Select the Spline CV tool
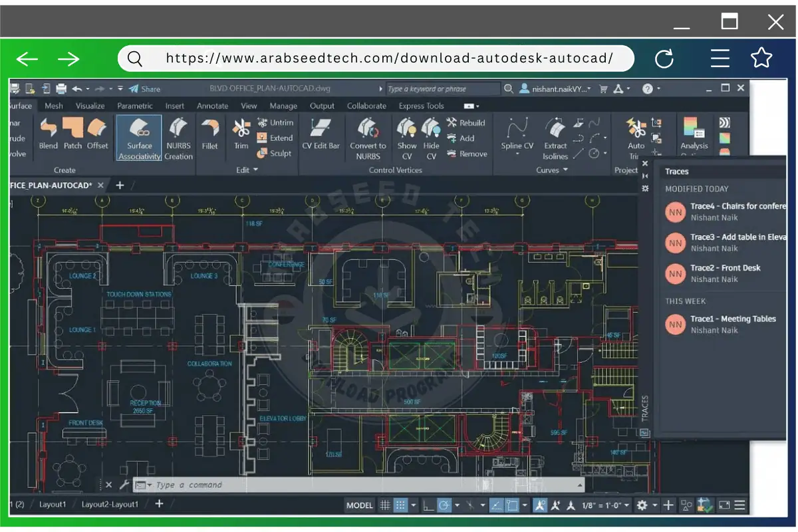This screenshot has width=798, height=532. [x=516, y=133]
